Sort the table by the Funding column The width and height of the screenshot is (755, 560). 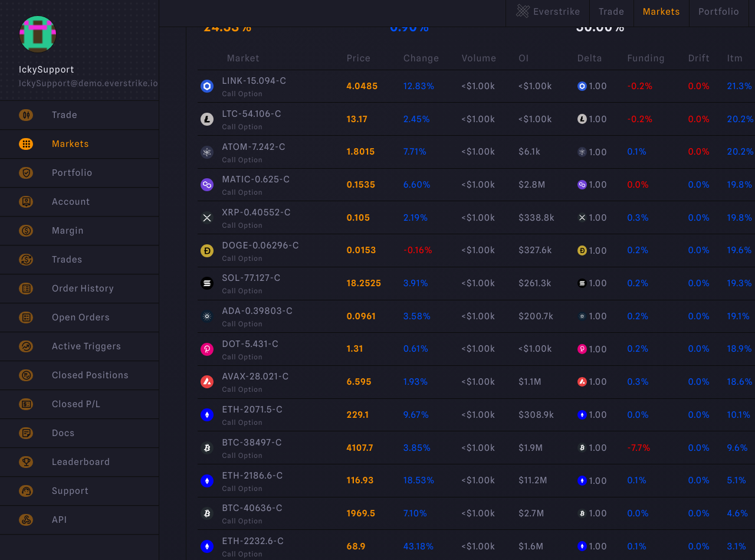click(646, 58)
